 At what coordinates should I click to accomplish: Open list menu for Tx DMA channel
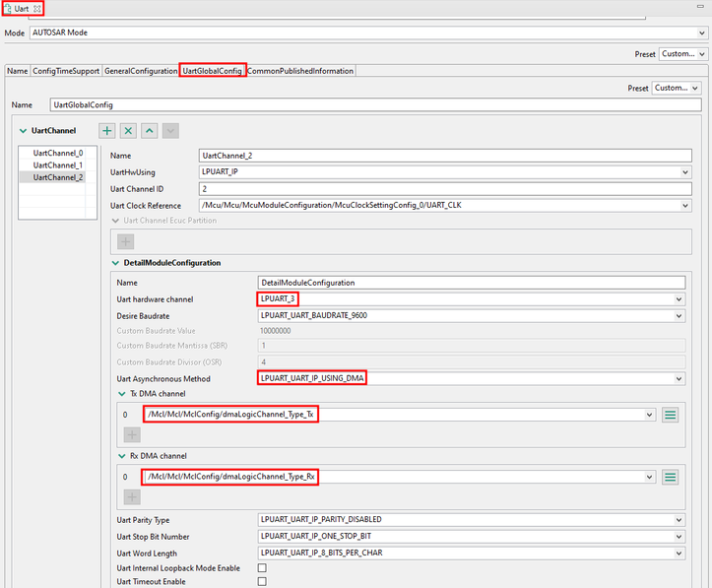671,415
